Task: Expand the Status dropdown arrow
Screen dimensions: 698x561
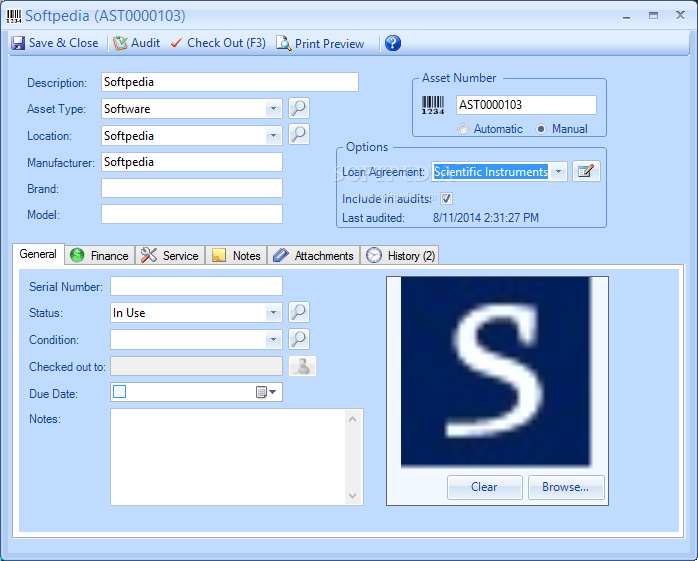Action: [x=273, y=313]
